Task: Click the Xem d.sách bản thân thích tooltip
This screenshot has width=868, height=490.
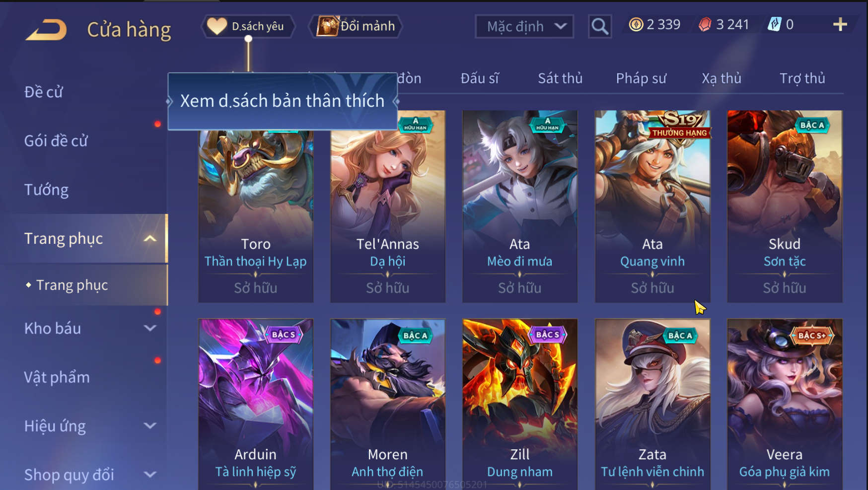Action: click(282, 101)
